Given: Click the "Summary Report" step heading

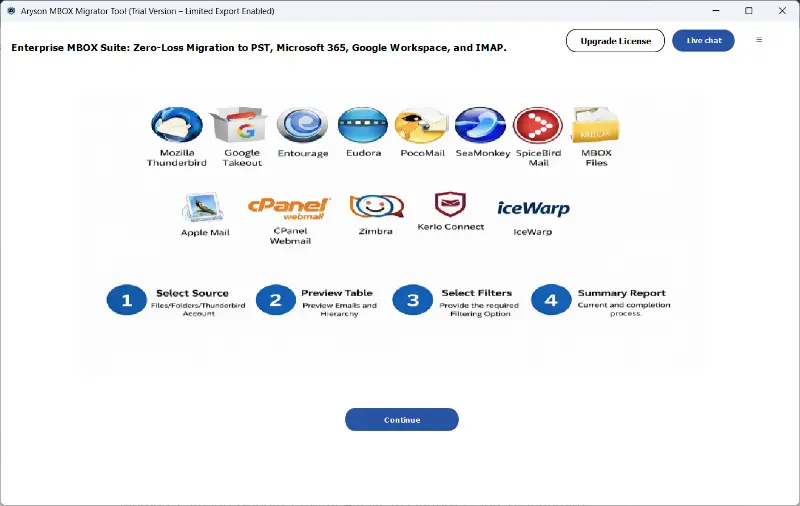Looking at the screenshot, I should [x=621, y=293].
